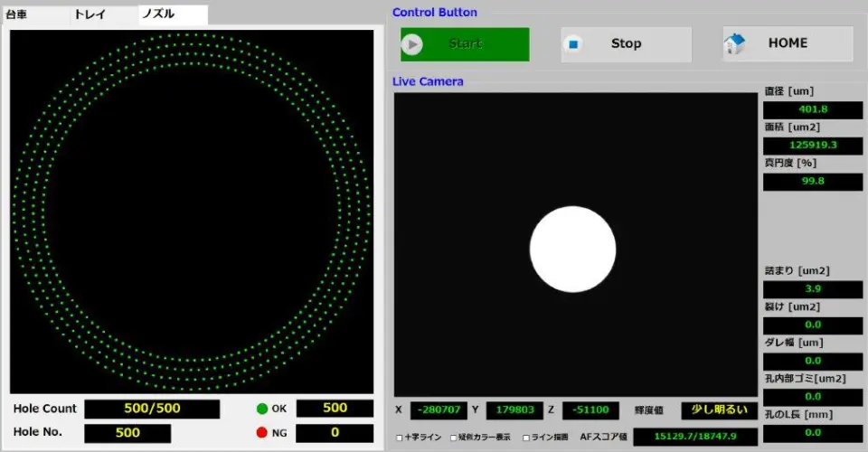The image size is (868, 452).
Task: Click the Hole No. value field
Action: [x=127, y=433]
